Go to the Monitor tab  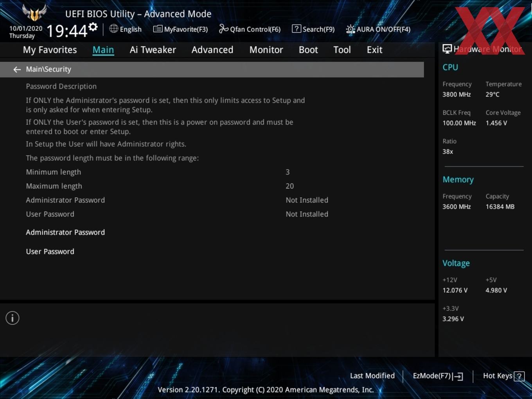266,50
